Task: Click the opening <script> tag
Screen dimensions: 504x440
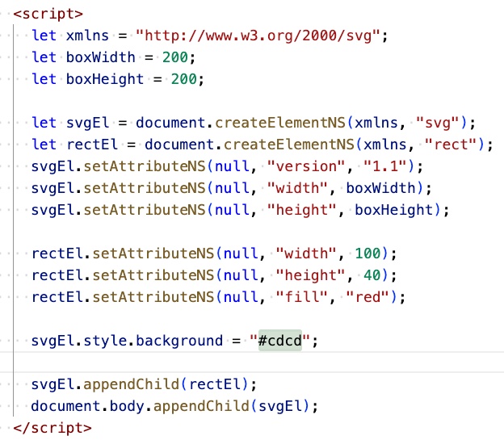Action: point(48,14)
